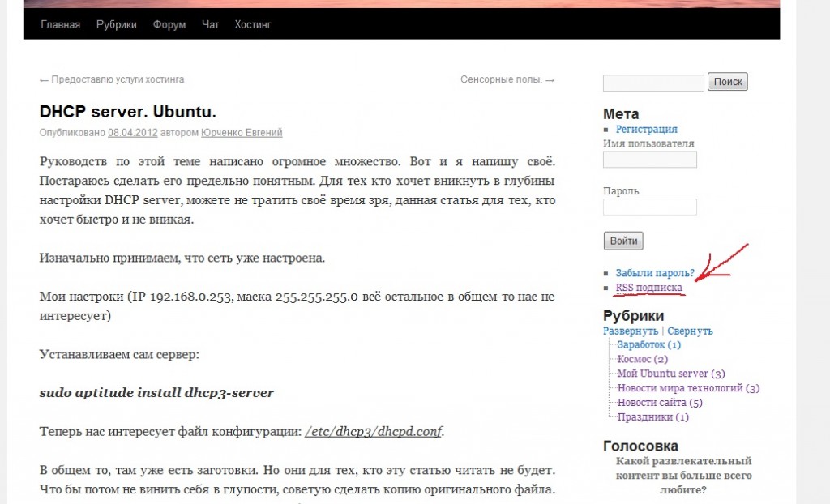Viewport: 830px width, 504px height.
Task: Click the Войти login button
Action: 623,241
